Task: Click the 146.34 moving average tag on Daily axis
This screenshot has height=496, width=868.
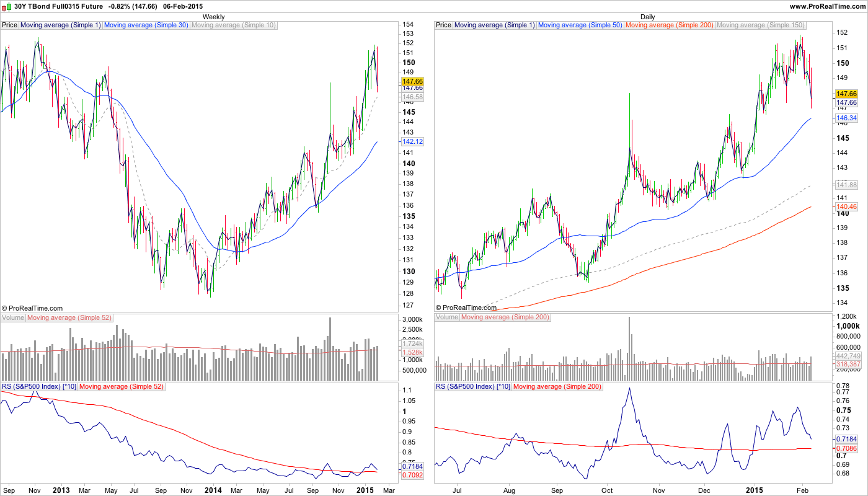Action: pyautogui.click(x=847, y=118)
